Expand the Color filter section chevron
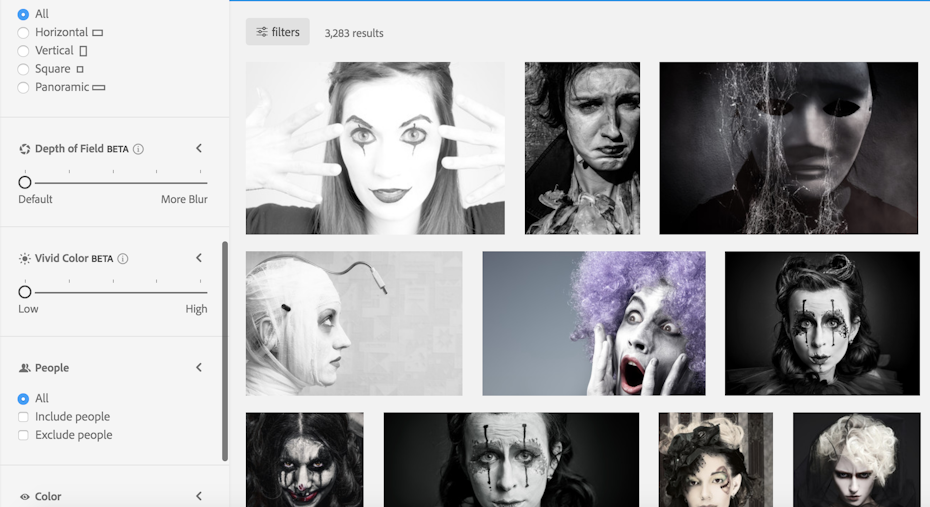The width and height of the screenshot is (930, 507). tap(199, 497)
